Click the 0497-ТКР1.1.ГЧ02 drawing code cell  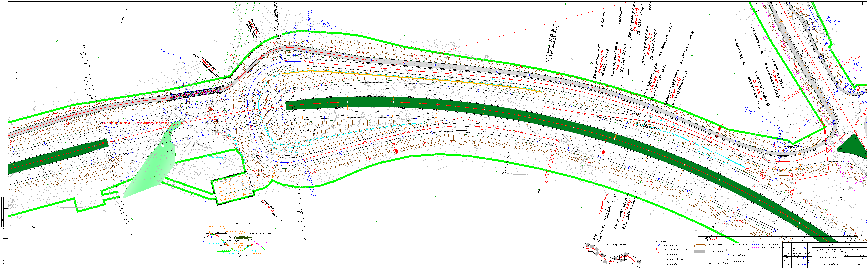coord(839,245)
